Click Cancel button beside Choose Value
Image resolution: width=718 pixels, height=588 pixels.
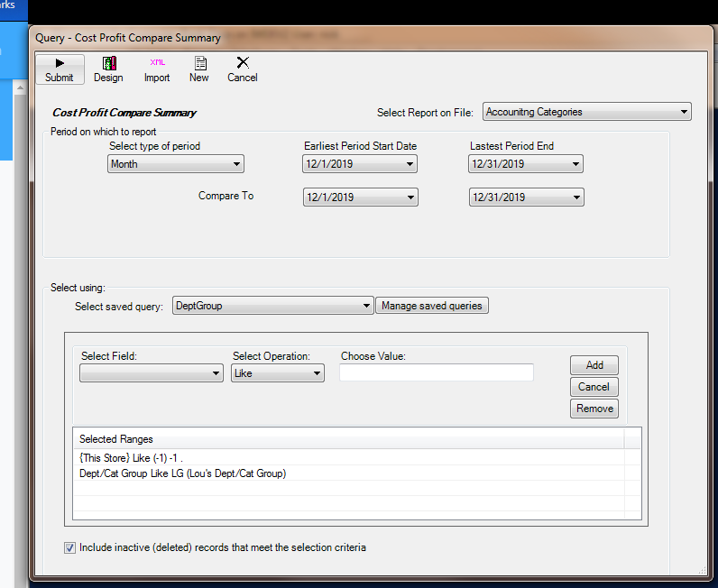[594, 387]
